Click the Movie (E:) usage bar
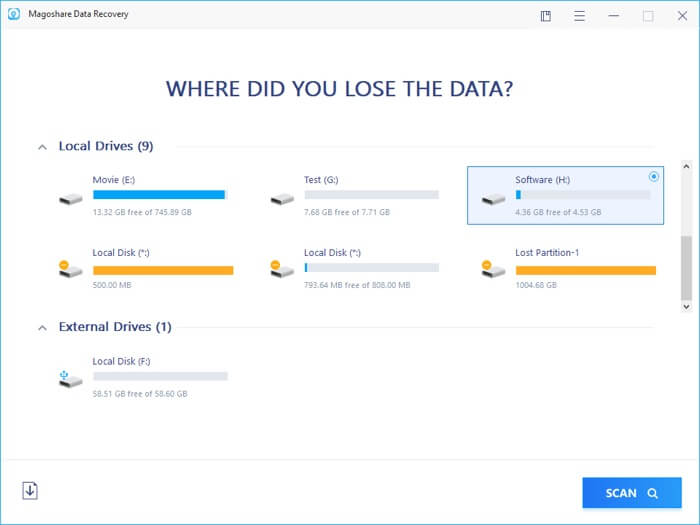This screenshot has width=700, height=525. [160, 195]
